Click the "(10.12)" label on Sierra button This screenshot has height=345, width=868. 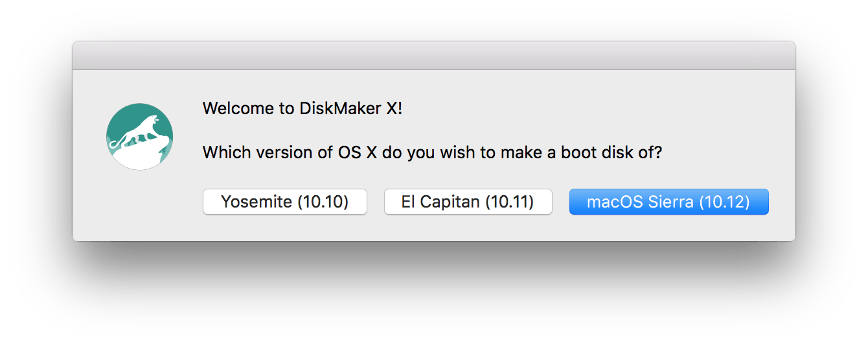click(x=724, y=202)
